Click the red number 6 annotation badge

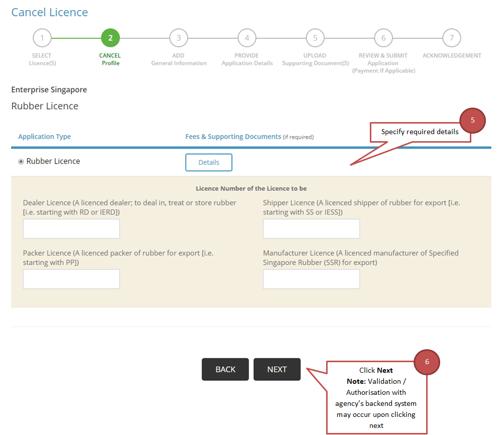tap(427, 362)
